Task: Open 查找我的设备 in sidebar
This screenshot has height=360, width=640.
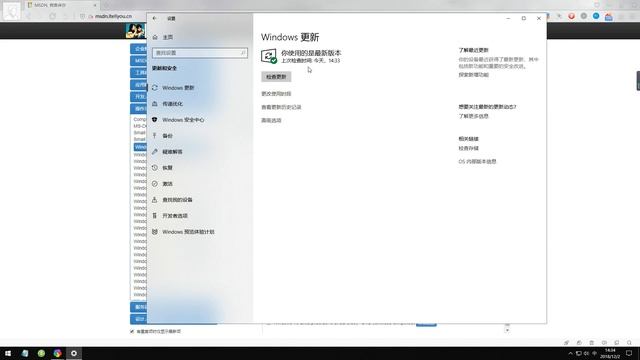Action: [177, 200]
